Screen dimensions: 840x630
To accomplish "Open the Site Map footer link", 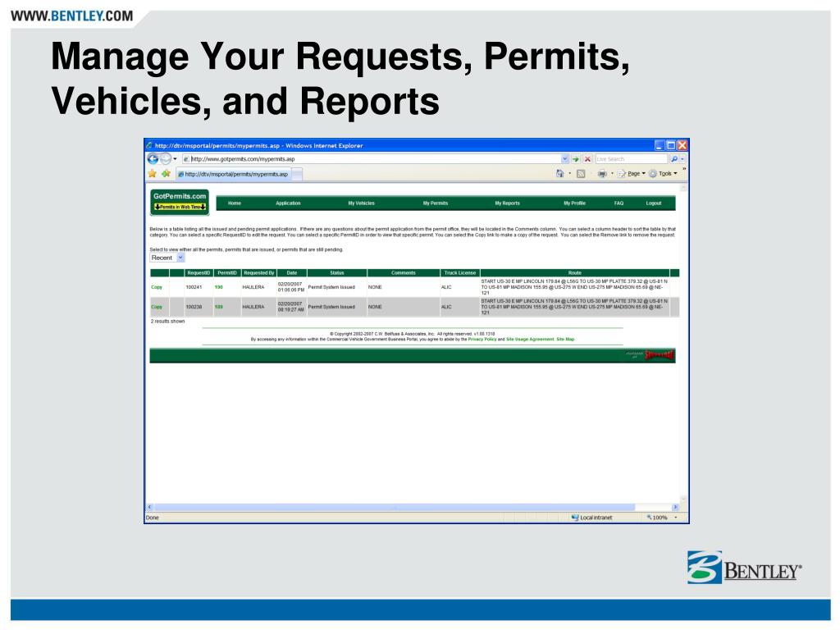I will pos(565,339).
